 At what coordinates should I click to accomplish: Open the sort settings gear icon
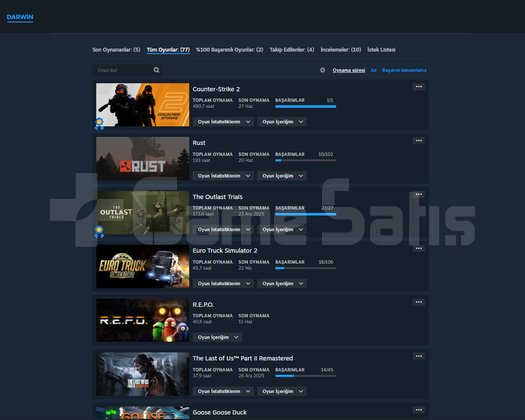pyautogui.click(x=322, y=70)
